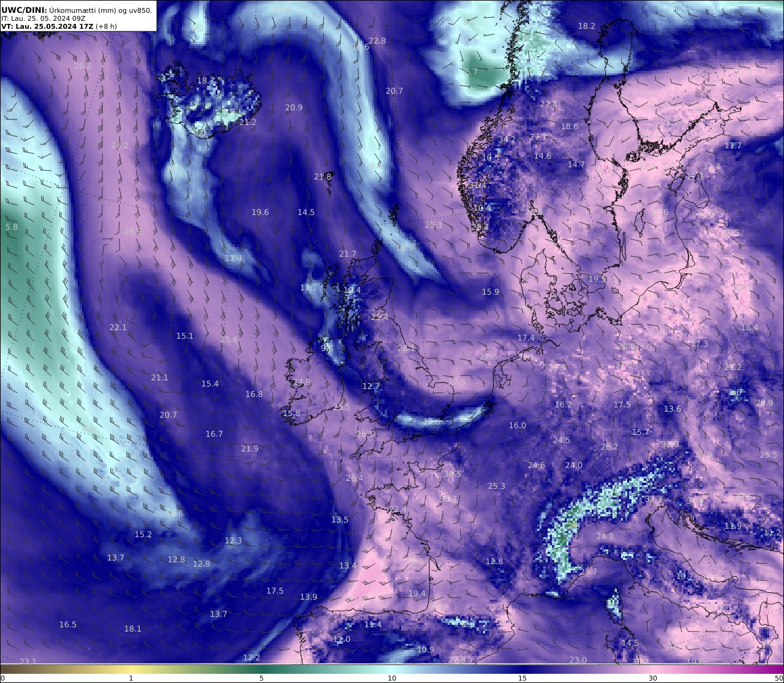784x683 pixels.
Task: Click the map value '21.2' over Iceland
Action: (248, 122)
